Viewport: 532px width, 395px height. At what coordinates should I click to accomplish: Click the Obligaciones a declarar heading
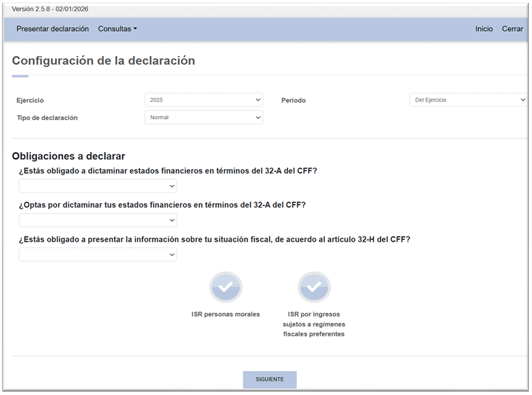pyautogui.click(x=68, y=156)
